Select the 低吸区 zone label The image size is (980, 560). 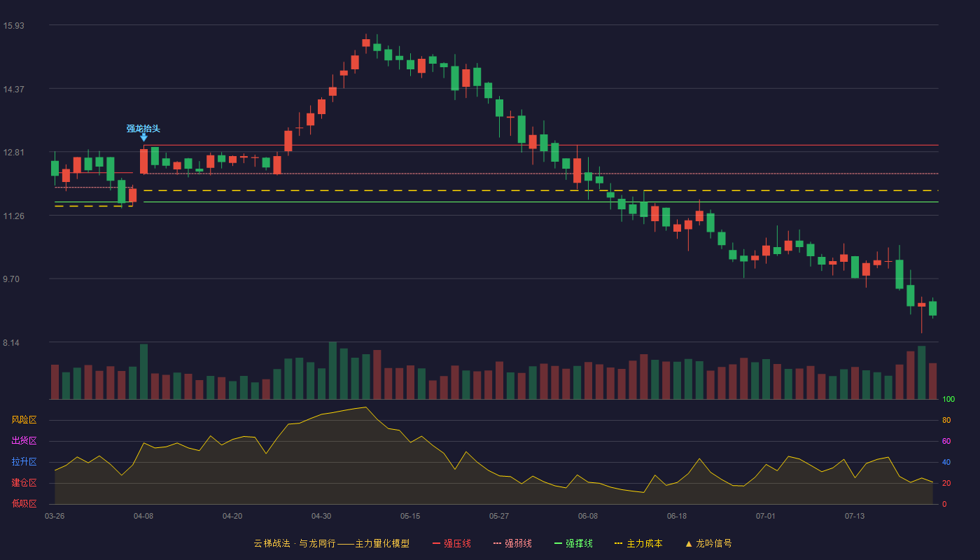[24, 503]
